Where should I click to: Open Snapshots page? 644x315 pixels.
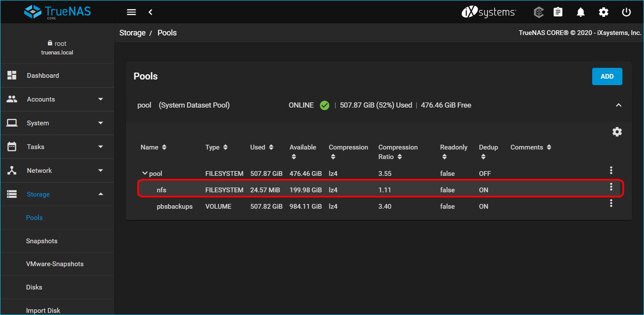click(41, 241)
